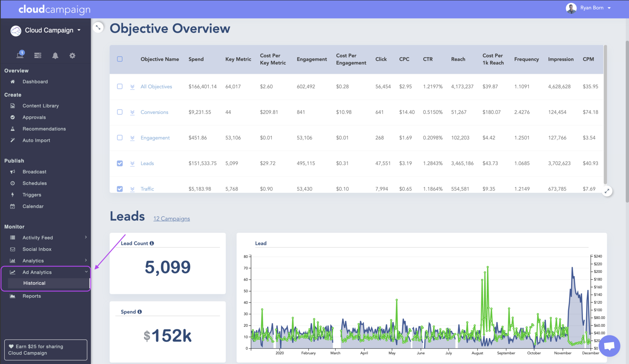Expand the Engagement row details chevron

pyautogui.click(x=132, y=138)
